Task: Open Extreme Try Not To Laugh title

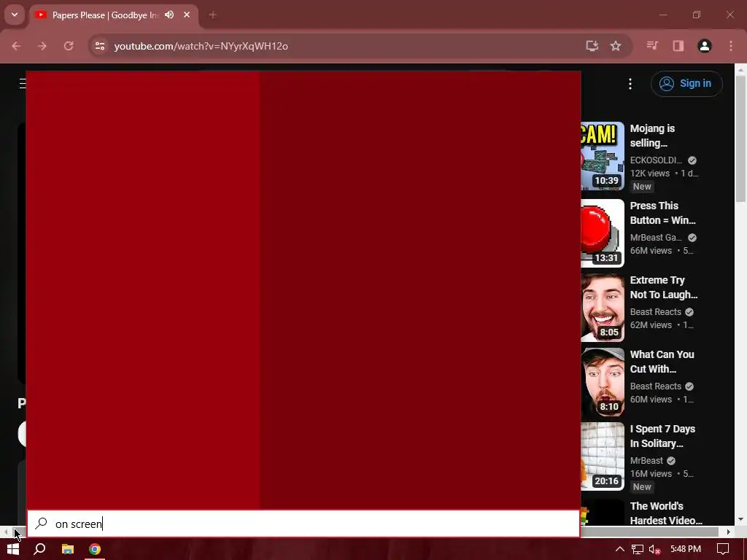Action: click(664, 287)
